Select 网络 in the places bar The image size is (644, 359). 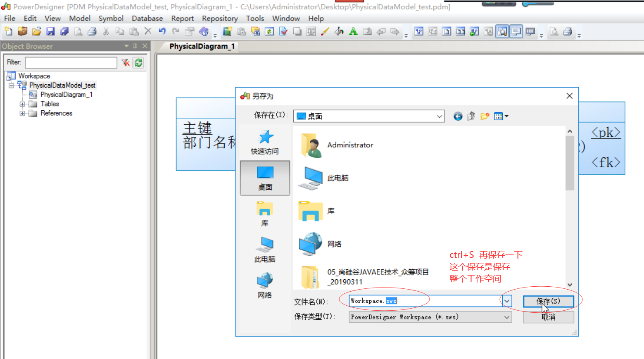pyautogui.click(x=265, y=286)
